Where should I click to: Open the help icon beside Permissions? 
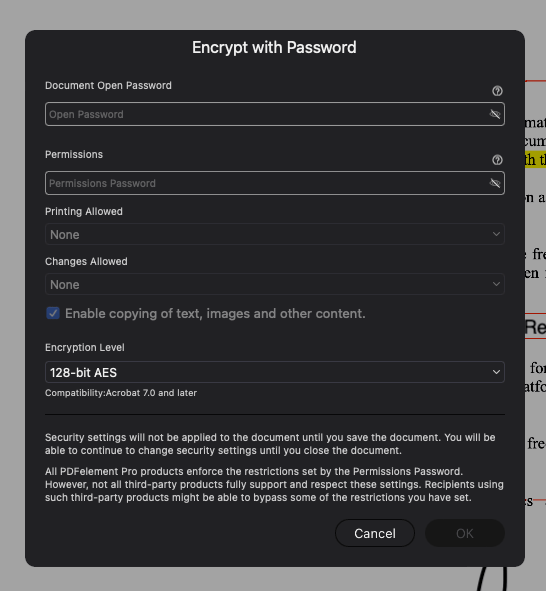(x=497, y=160)
